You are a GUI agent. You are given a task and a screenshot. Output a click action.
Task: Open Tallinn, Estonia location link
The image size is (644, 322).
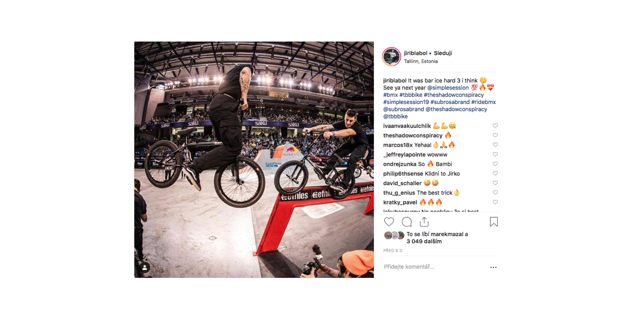click(421, 61)
